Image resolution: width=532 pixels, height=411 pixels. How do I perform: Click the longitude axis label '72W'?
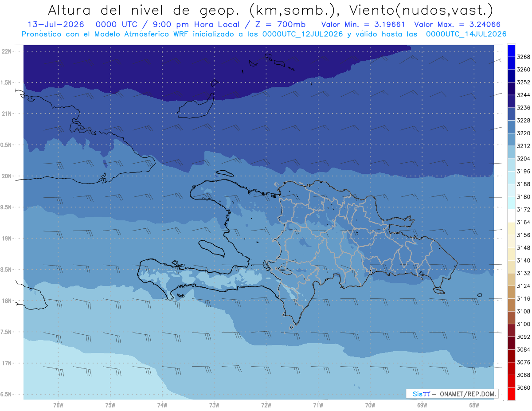(x=266, y=405)
